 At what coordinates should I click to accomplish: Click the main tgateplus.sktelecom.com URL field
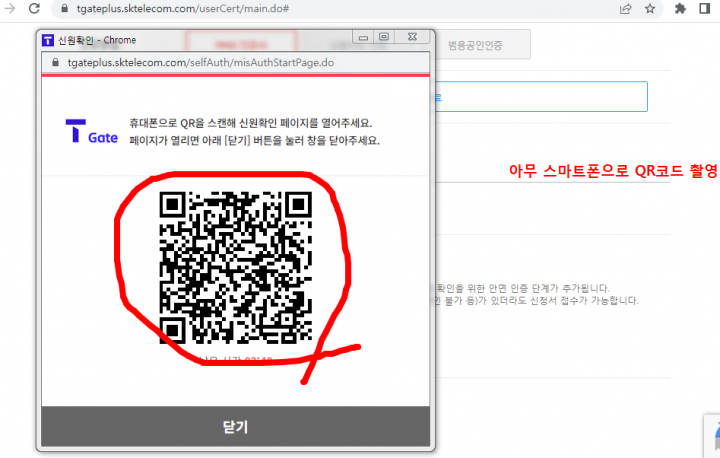pos(183,9)
